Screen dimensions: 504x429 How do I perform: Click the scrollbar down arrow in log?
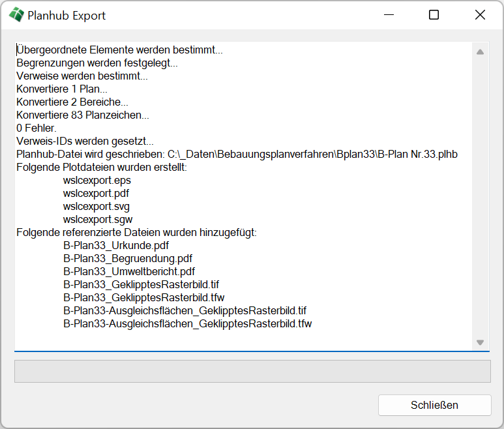click(x=480, y=342)
